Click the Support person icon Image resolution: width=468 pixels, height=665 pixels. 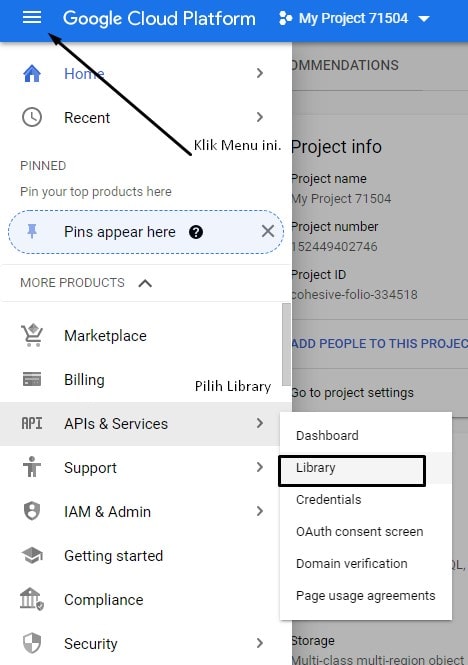pos(32,467)
